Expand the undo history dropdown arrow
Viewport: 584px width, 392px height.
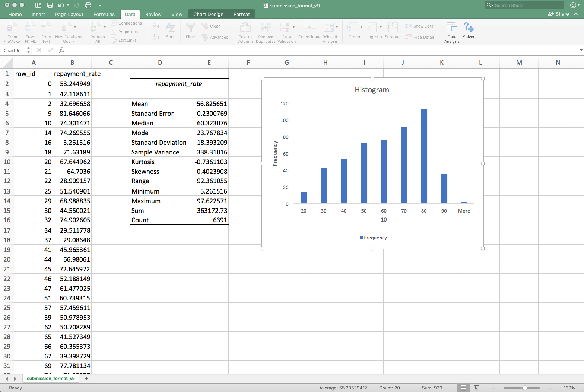click(x=68, y=5)
